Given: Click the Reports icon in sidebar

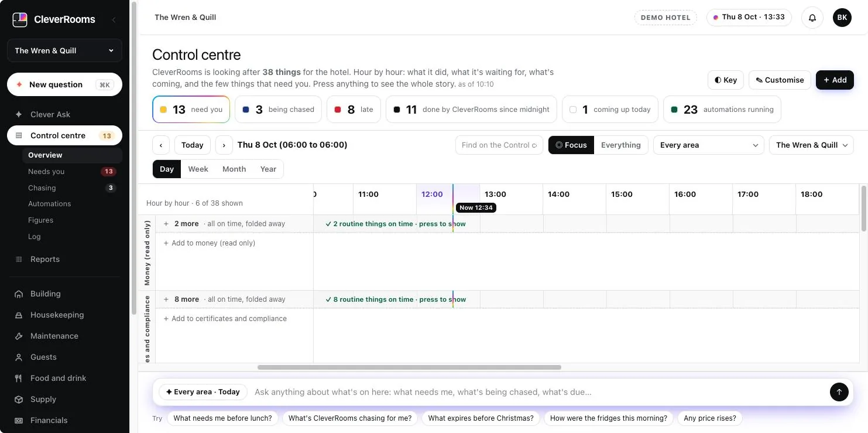Looking at the screenshot, I should click(x=19, y=259).
